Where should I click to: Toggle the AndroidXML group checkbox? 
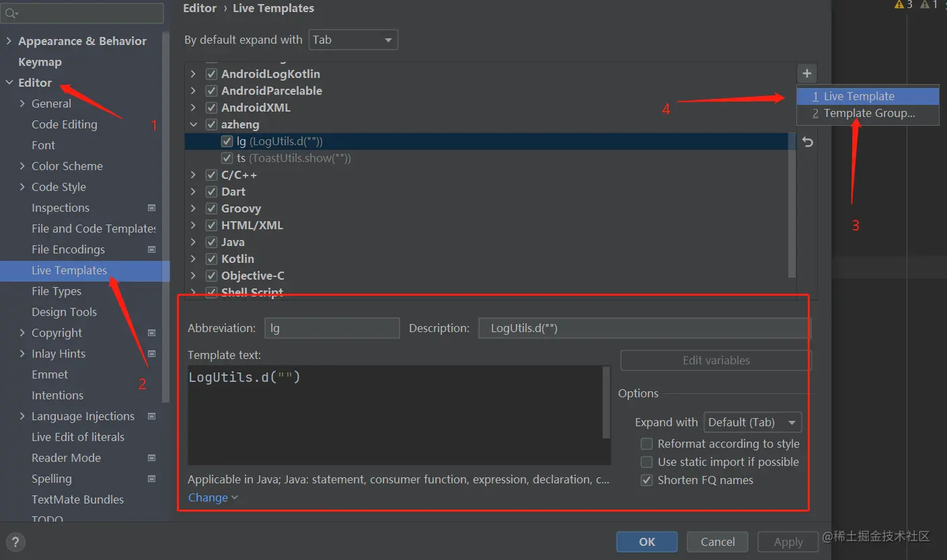211,108
